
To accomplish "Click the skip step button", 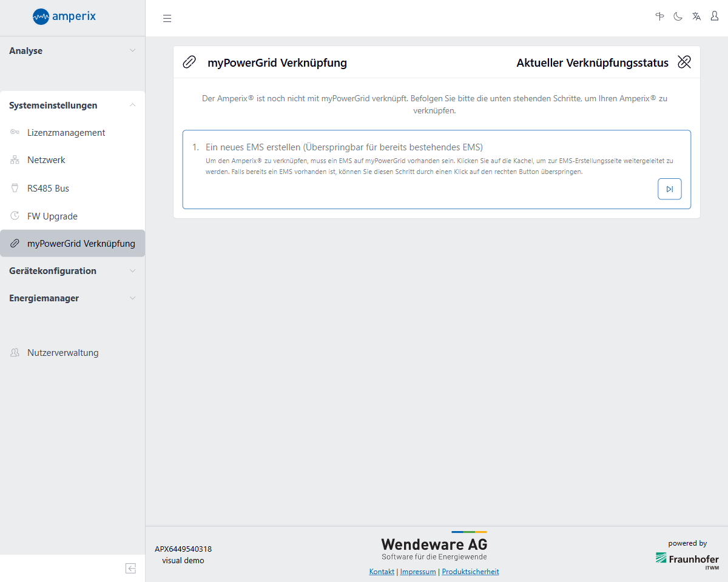I will point(669,189).
